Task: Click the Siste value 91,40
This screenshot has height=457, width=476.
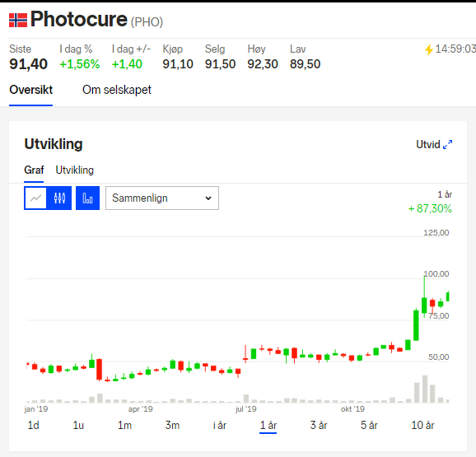Action: [x=28, y=64]
